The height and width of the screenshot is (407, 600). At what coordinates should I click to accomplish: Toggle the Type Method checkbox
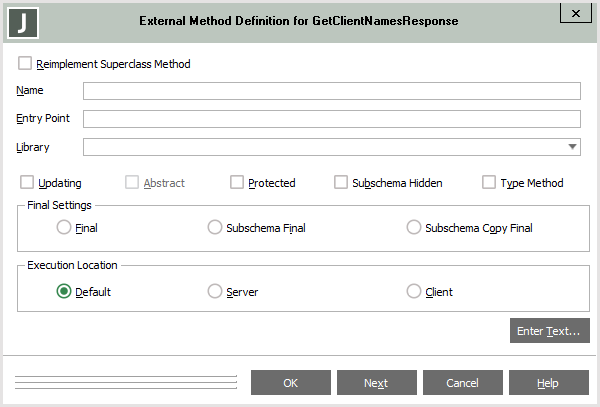pyautogui.click(x=489, y=183)
